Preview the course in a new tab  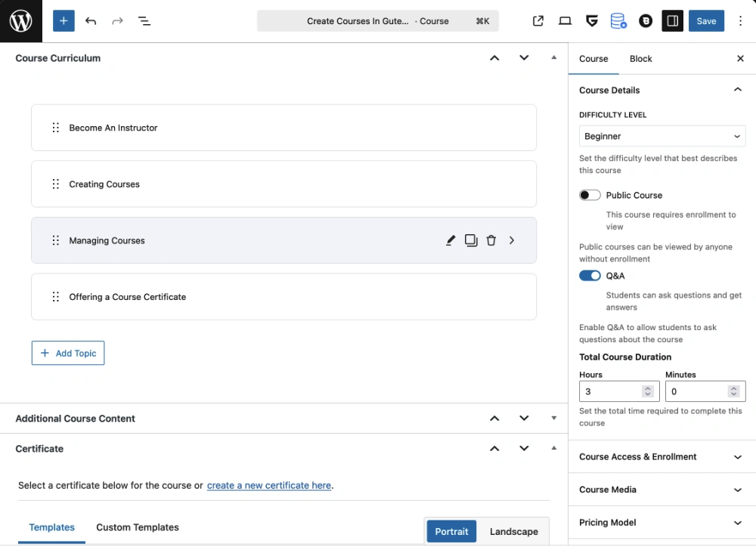pos(538,20)
